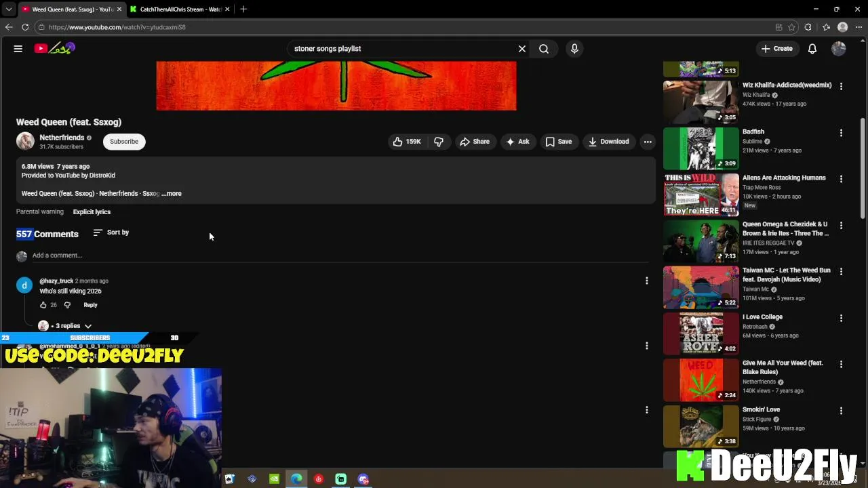Open the YouTube account avatar menu
The height and width of the screenshot is (488, 868).
point(839,49)
